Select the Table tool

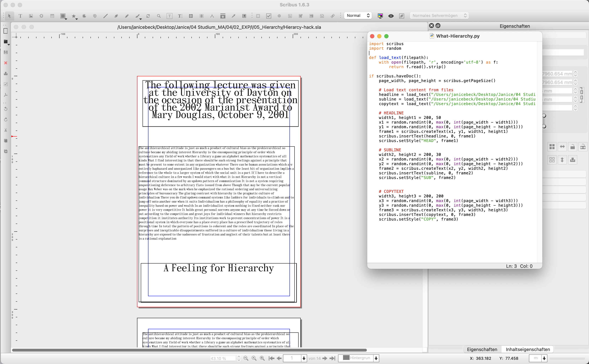52,16
